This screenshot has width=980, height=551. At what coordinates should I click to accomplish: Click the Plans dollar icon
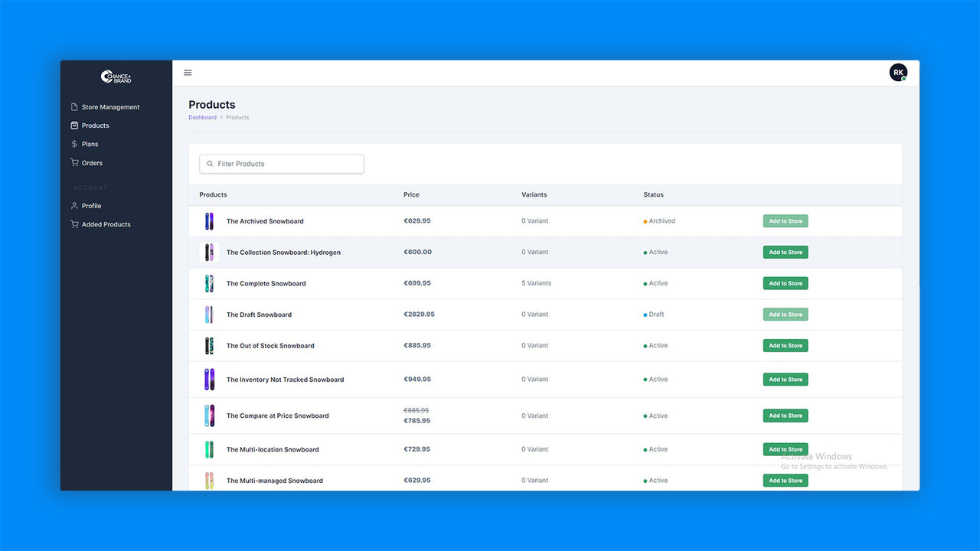[x=74, y=144]
